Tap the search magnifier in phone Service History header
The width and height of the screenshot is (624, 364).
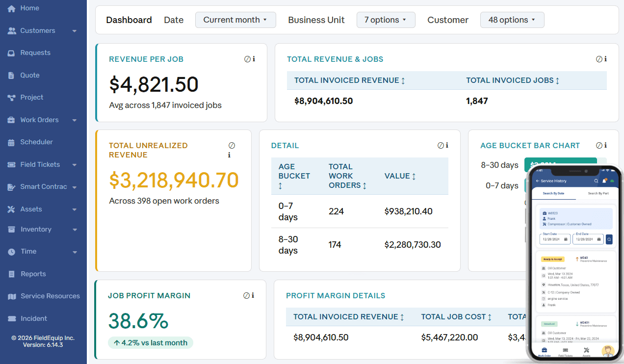(x=596, y=181)
